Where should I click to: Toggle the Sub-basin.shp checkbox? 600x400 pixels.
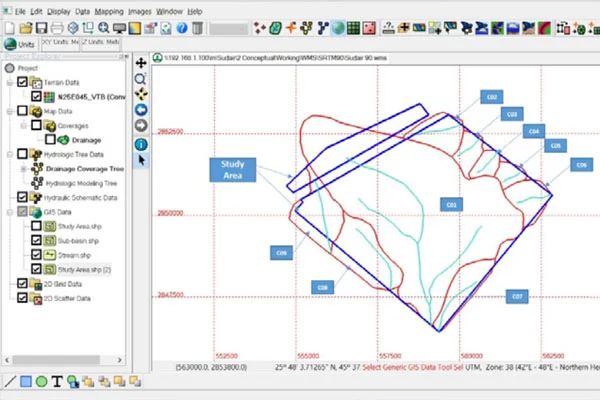[36, 241]
